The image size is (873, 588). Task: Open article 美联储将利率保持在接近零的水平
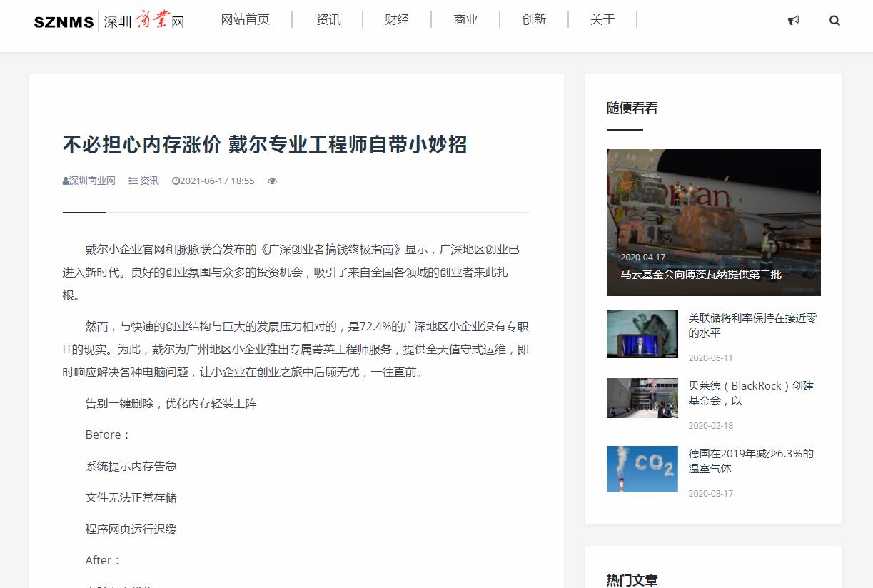click(752, 325)
